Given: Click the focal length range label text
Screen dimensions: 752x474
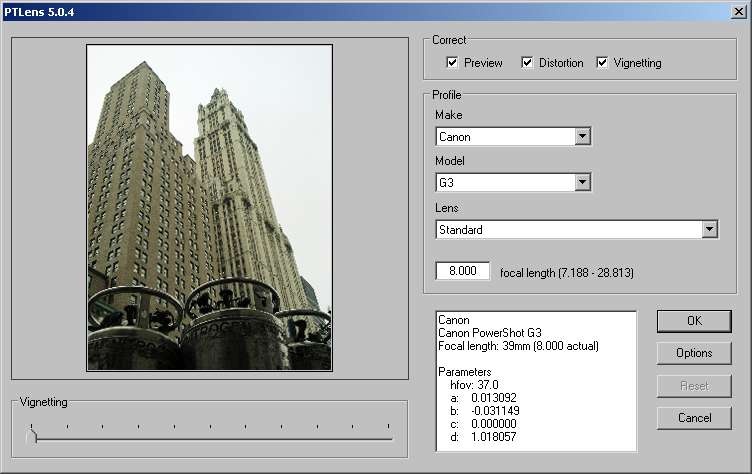Looking at the screenshot, I should pyautogui.click(x=566, y=273).
